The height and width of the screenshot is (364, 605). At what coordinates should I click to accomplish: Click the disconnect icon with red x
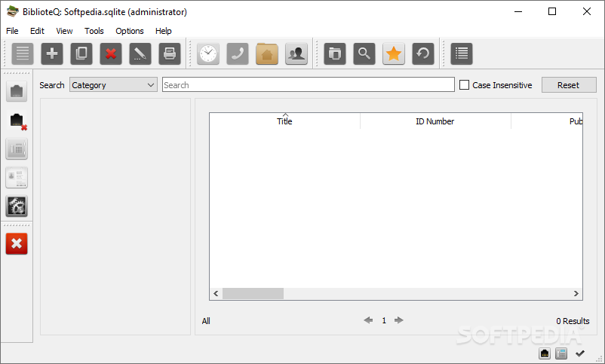click(17, 121)
